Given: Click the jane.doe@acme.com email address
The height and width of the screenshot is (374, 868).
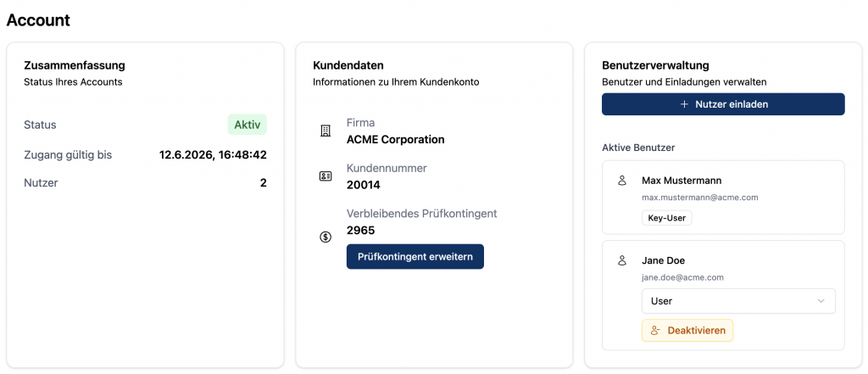Looking at the screenshot, I should 682,277.
